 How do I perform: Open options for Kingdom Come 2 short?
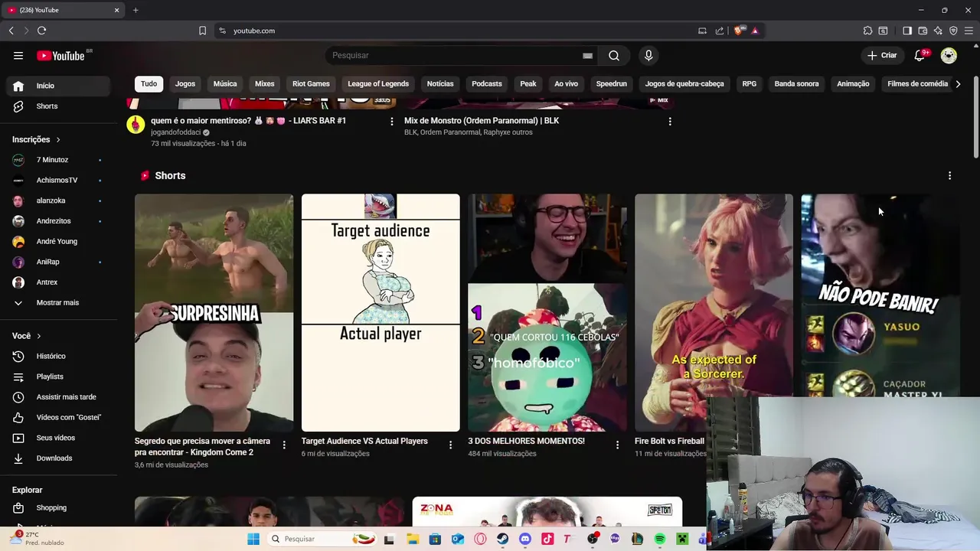(284, 445)
